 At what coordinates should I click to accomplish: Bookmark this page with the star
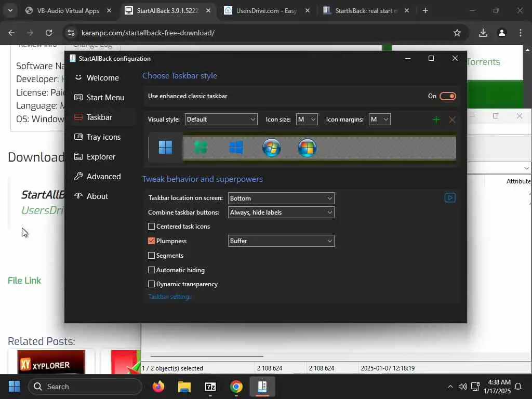coord(457,33)
